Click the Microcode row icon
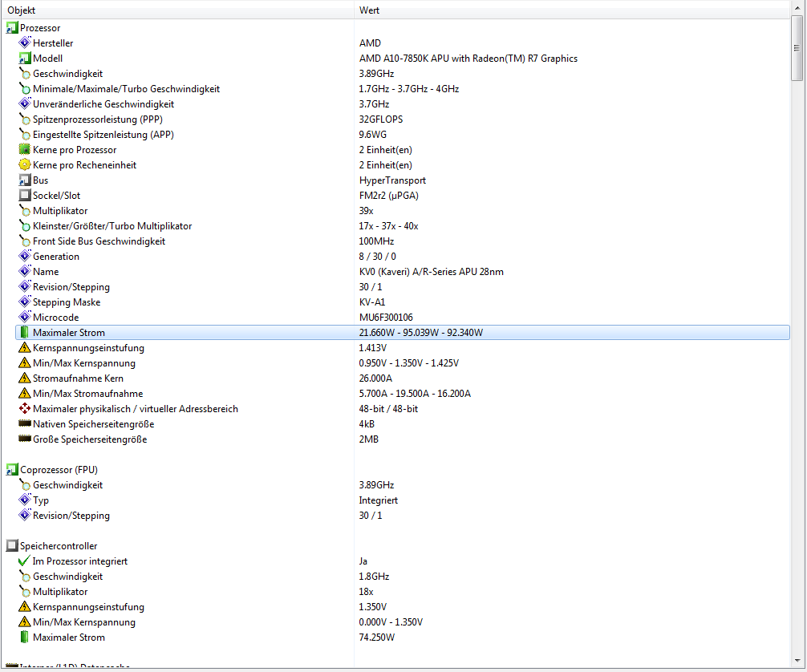This screenshot has width=807, height=672. (25, 317)
